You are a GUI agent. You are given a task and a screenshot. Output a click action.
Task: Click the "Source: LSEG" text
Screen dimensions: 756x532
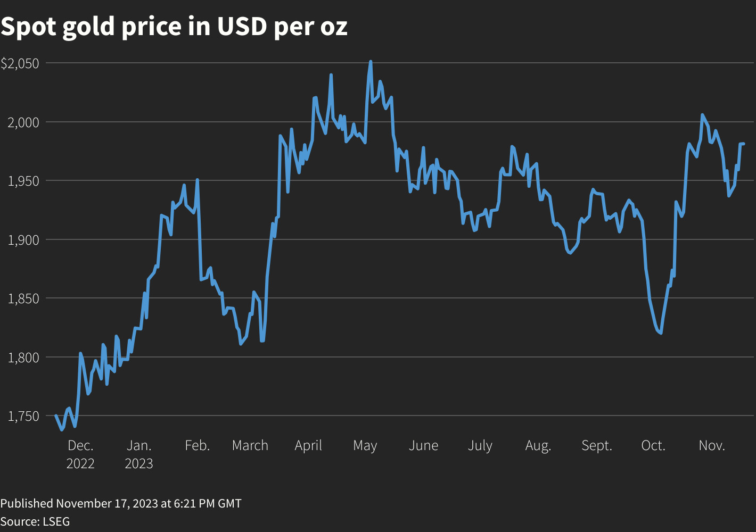(35, 521)
